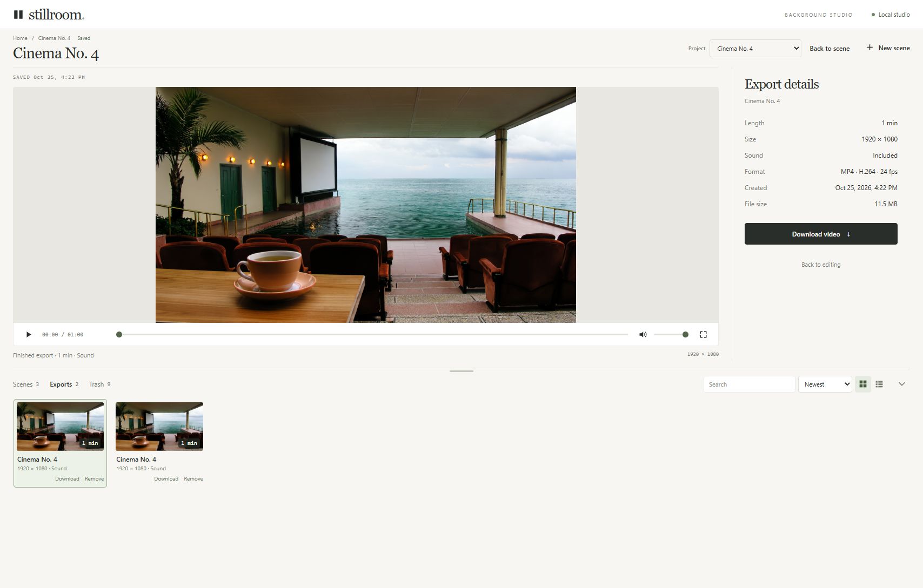Mute the video sound
The width and height of the screenshot is (923, 588).
click(643, 335)
